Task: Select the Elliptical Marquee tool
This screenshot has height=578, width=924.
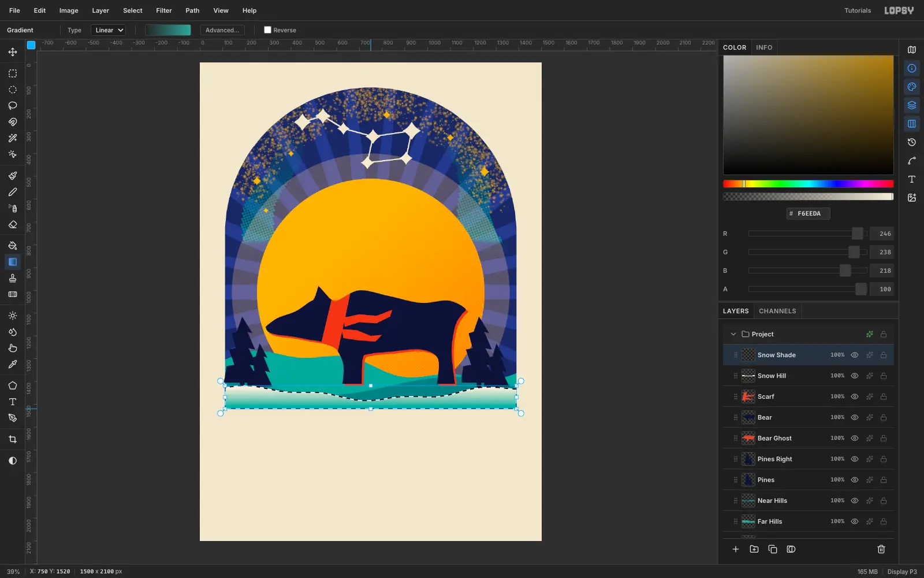Action: (13, 90)
